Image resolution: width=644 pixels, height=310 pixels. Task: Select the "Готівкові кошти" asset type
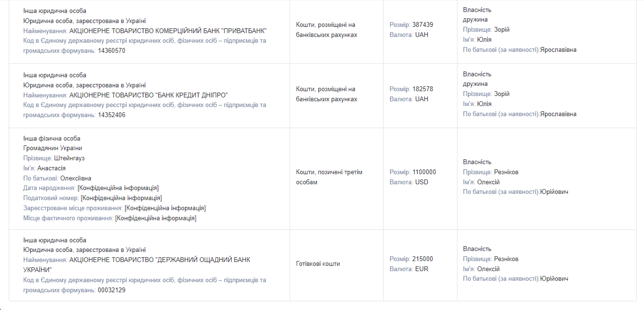click(318, 264)
